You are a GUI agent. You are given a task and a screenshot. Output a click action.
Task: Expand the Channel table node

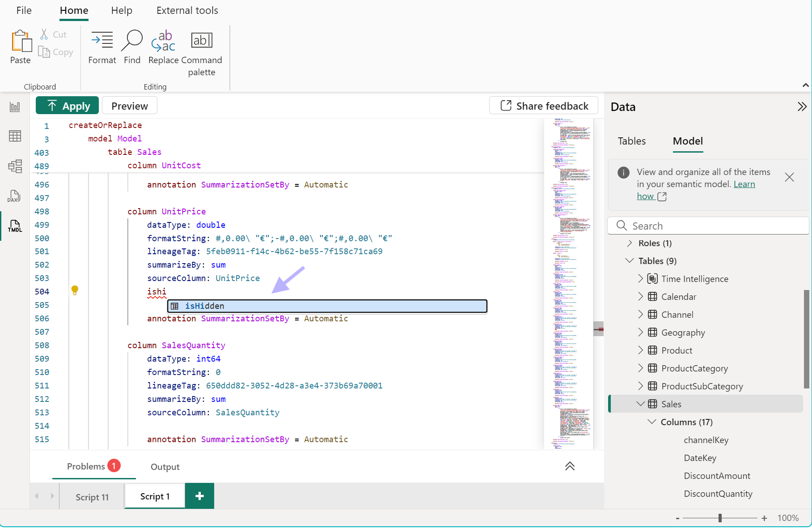click(x=640, y=314)
